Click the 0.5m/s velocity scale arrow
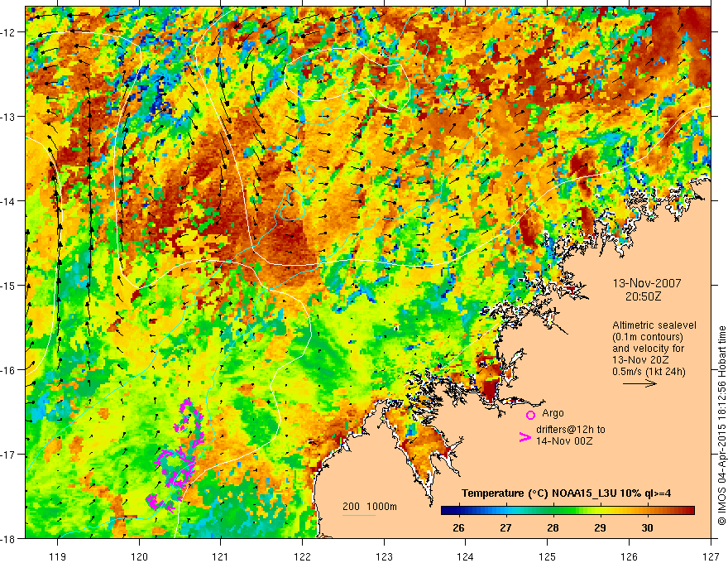 pos(639,383)
